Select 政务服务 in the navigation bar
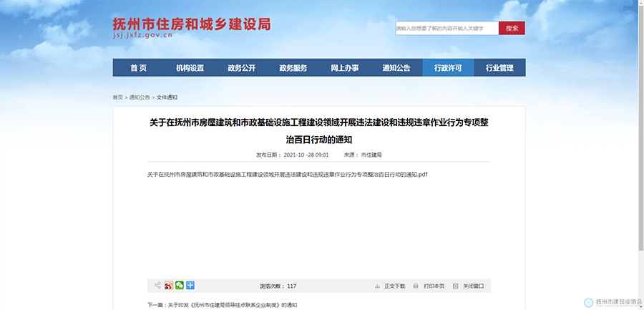644x310 pixels. (x=293, y=68)
